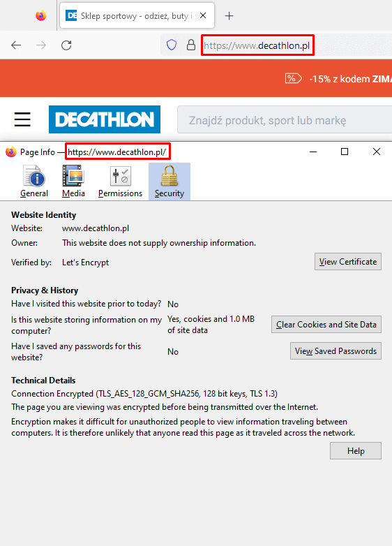Click the Privacy & History heading
Viewport: 392px width, 546px height.
(45, 290)
